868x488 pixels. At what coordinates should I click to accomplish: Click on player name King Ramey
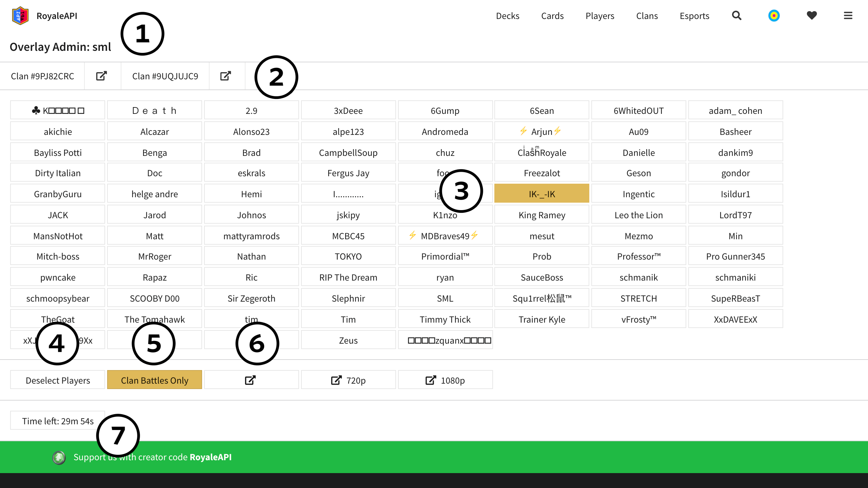pyautogui.click(x=541, y=215)
